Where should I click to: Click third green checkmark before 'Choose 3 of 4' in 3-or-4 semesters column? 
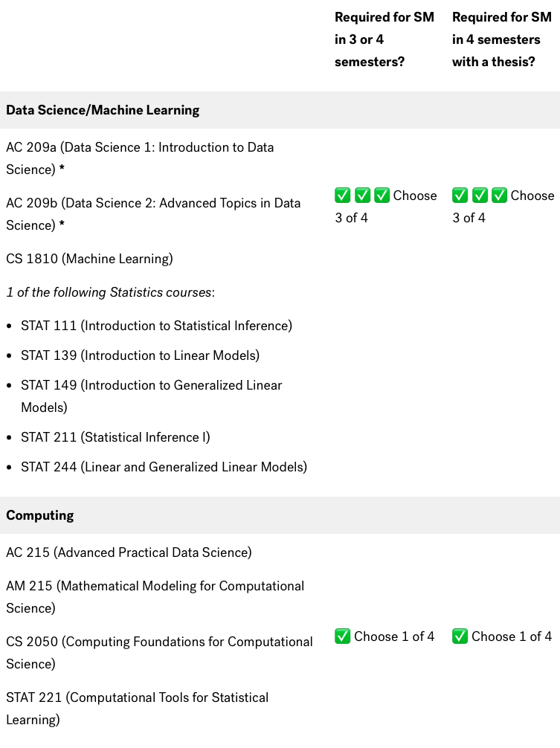[x=382, y=195]
